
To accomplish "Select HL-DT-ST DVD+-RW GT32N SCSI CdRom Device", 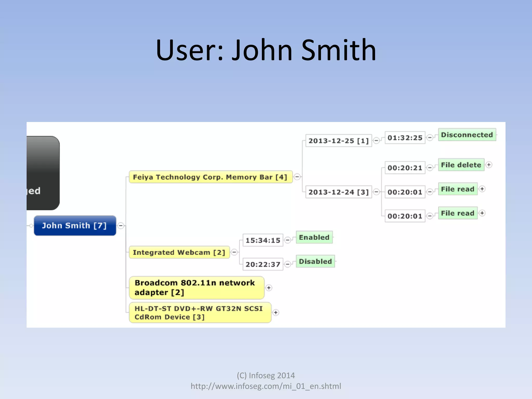I will coord(200,312).
